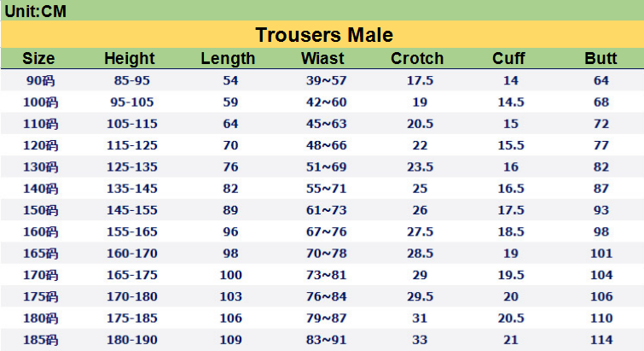The image size is (644, 351).
Task: Select the Wiast column header
Action: 322,58
